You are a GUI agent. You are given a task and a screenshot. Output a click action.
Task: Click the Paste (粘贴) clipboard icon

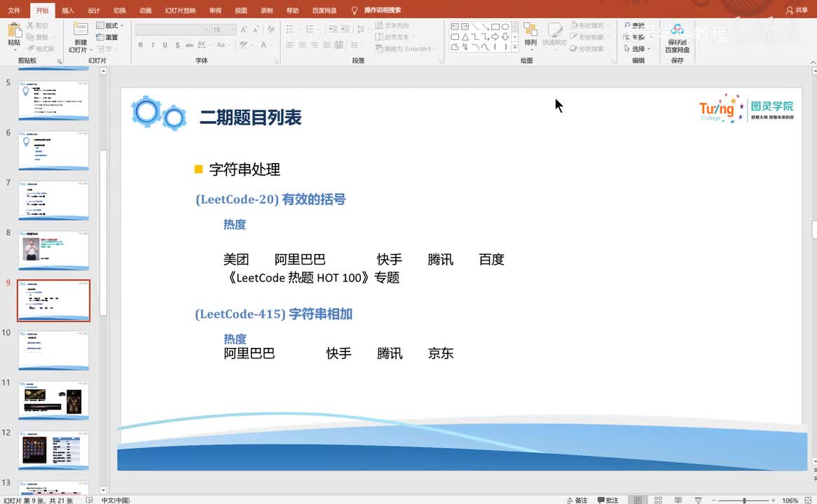tap(14, 29)
